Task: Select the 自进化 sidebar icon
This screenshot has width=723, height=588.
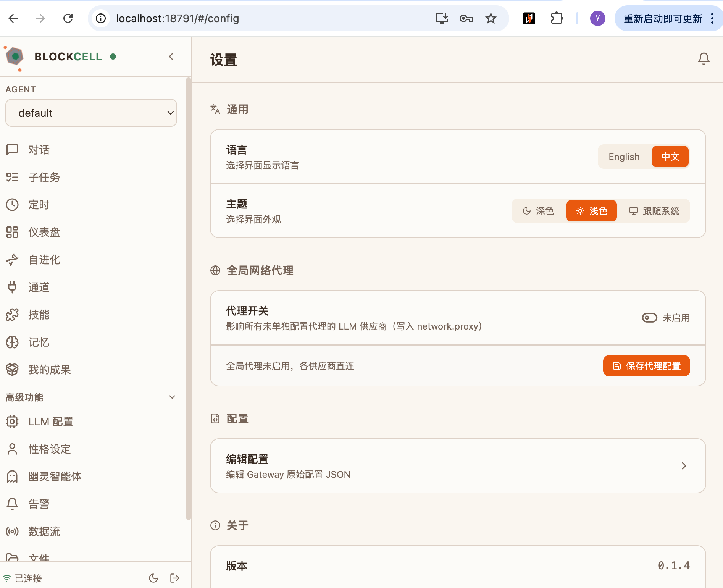Action: (13, 260)
